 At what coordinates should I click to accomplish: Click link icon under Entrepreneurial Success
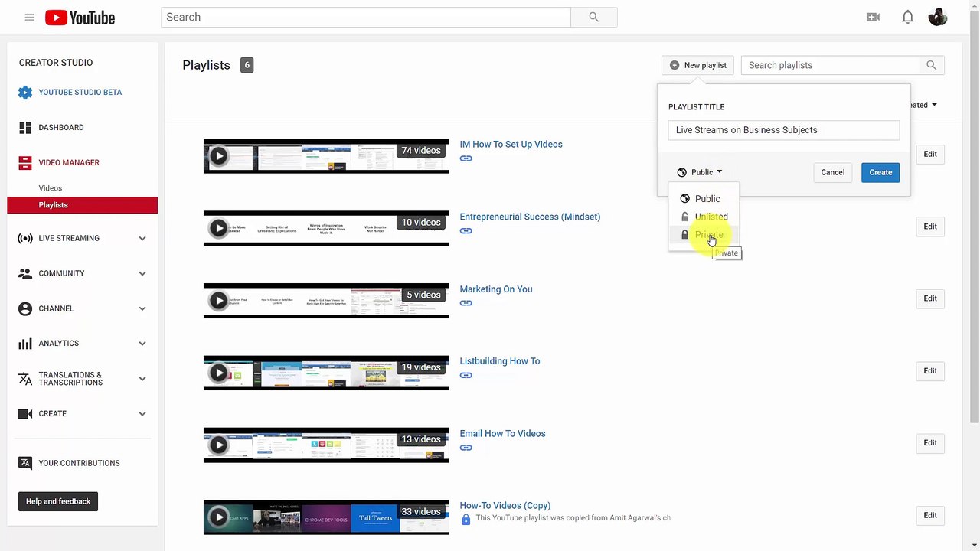[x=465, y=231]
